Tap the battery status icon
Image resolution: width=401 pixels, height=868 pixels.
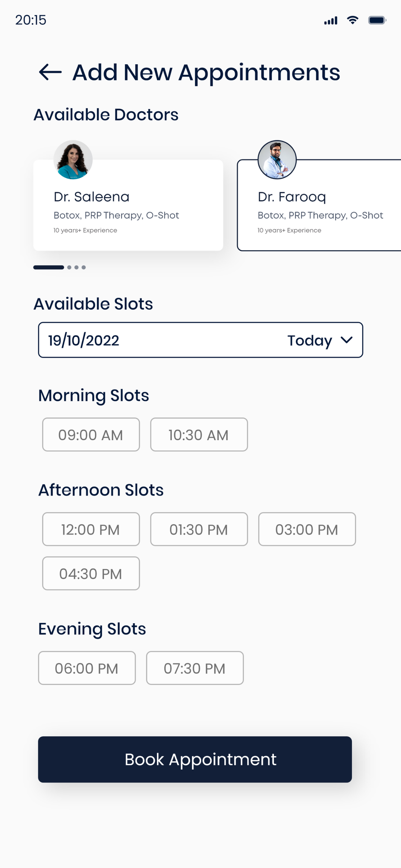[x=377, y=20]
